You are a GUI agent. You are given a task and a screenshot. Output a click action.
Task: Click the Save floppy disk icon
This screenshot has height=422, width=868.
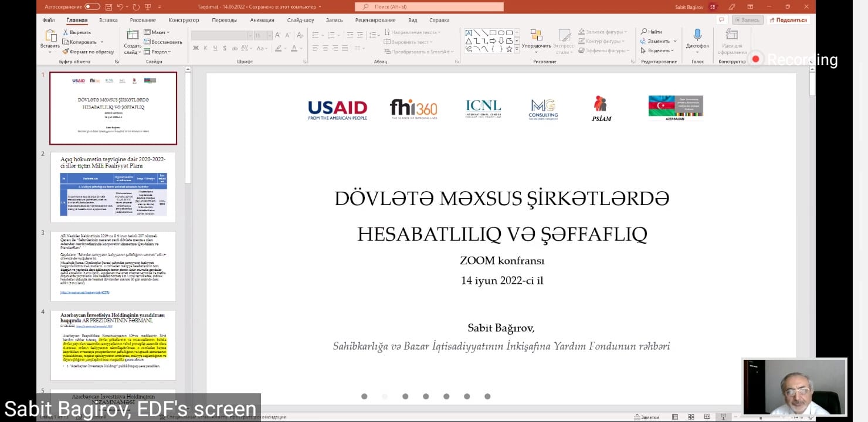pos(109,6)
